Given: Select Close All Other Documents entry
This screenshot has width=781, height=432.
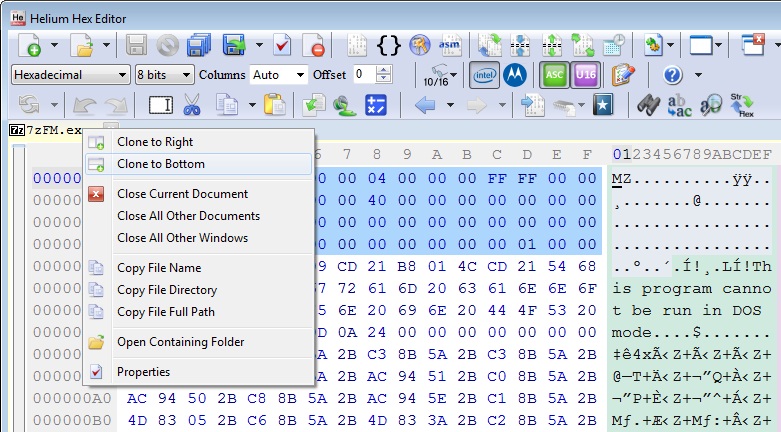Looking at the screenshot, I should pos(199,216).
